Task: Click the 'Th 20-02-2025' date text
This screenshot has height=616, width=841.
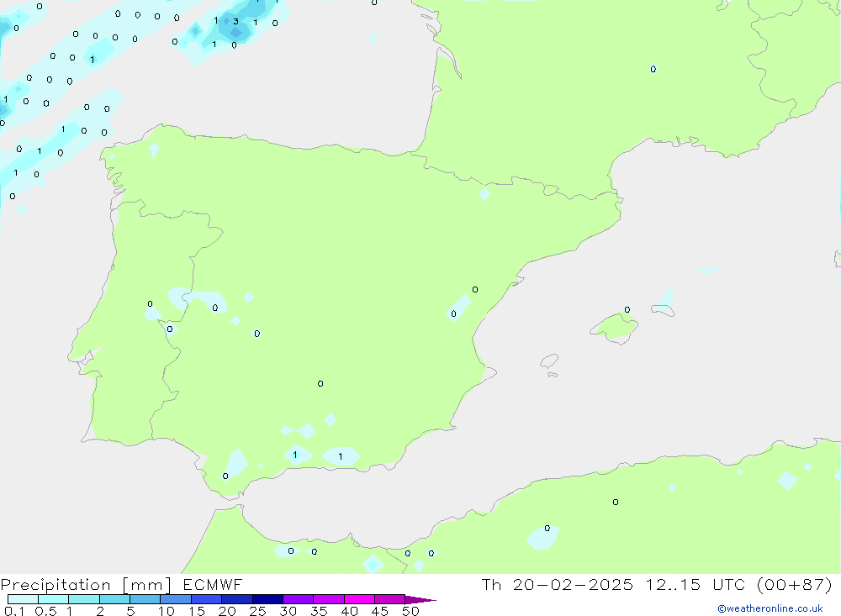Action: coord(557,584)
